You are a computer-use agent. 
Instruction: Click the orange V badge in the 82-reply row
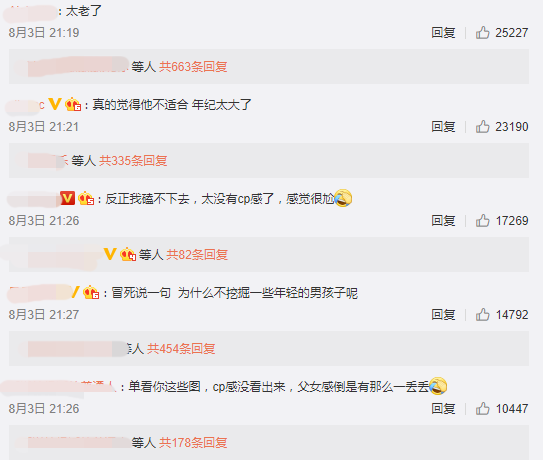pyautogui.click(x=110, y=254)
